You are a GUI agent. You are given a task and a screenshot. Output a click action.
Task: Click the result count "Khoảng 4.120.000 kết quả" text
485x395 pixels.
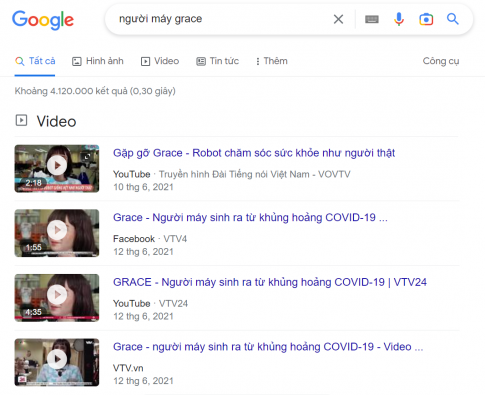coord(95,91)
